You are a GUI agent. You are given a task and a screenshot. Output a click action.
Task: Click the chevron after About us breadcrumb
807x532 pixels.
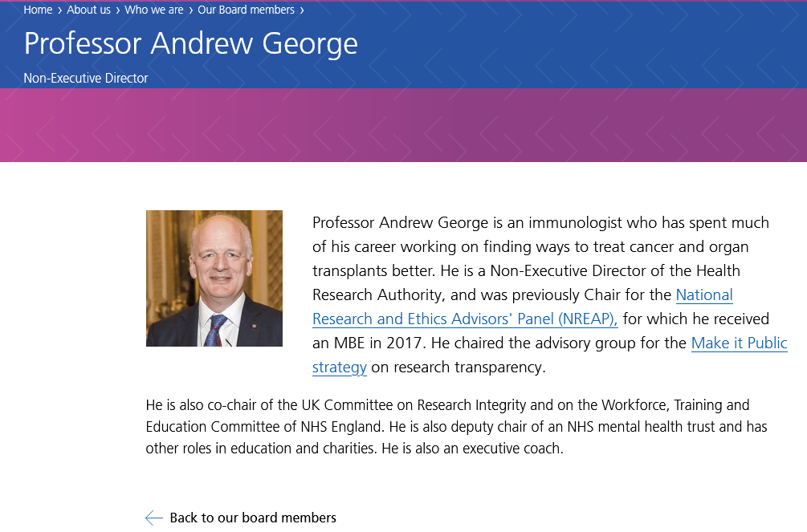[x=118, y=10]
